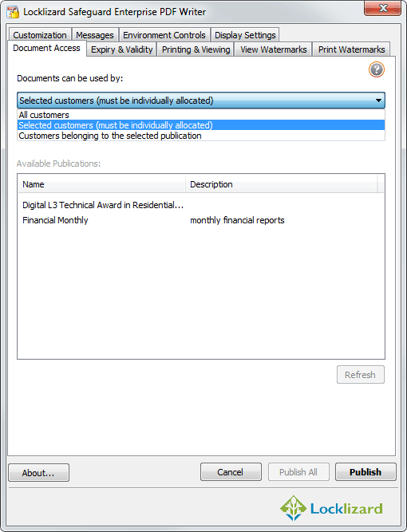Switch to Expiry & Validity tab
The height and width of the screenshot is (532, 407).
[121, 49]
